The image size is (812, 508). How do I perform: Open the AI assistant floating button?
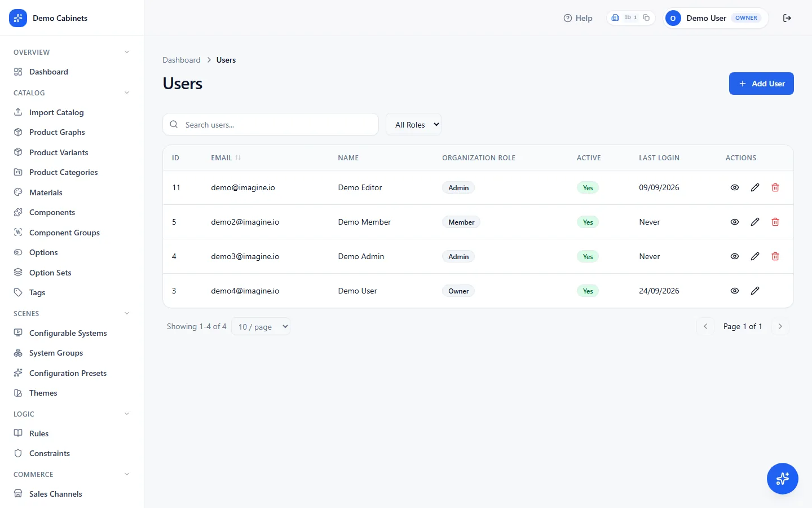point(783,479)
